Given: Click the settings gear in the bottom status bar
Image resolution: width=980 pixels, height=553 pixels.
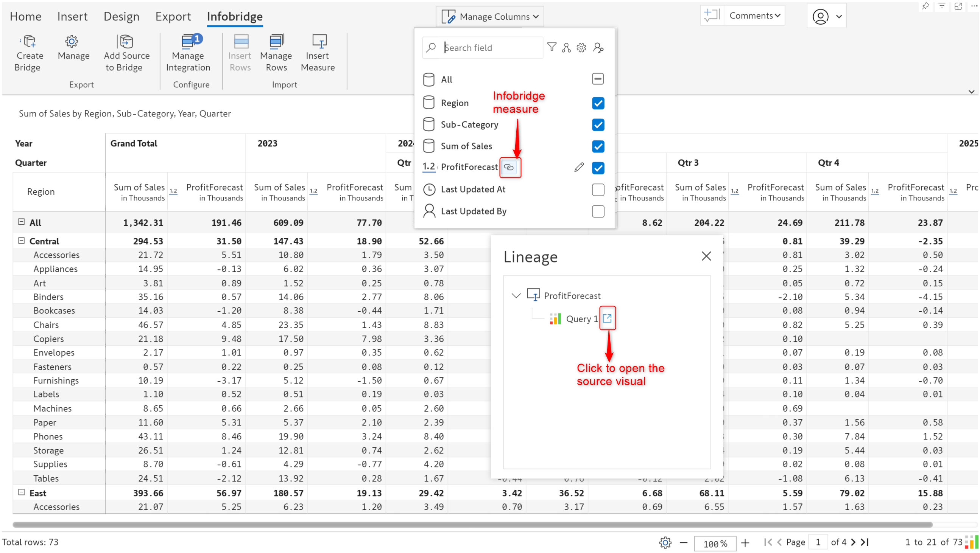Looking at the screenshot, I should click(665, 542).
